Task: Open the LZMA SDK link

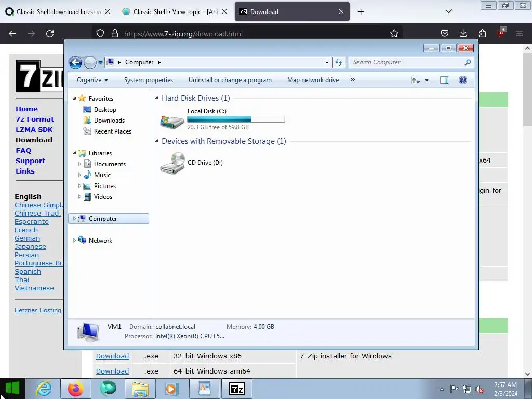Action: 34,129
